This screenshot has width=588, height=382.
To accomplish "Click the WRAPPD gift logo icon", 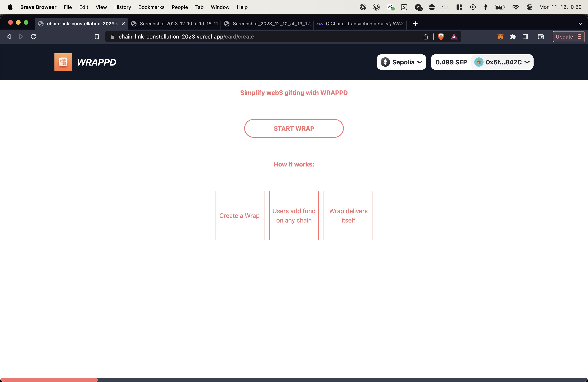I will point(63,62).
